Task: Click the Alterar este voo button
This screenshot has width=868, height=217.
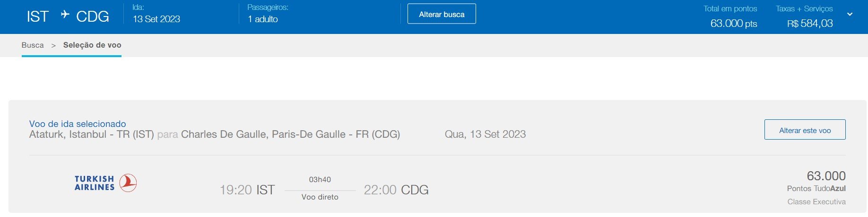Action: click(805, 130)
